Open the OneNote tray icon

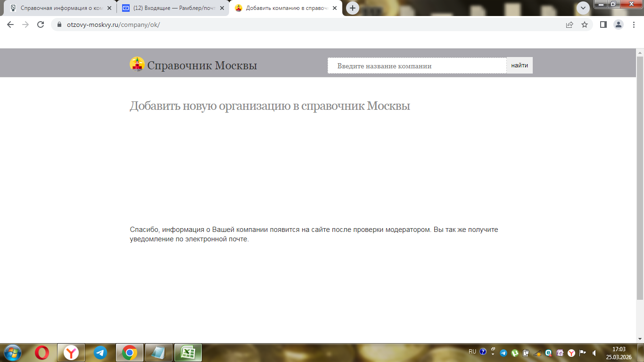(560, 353)
